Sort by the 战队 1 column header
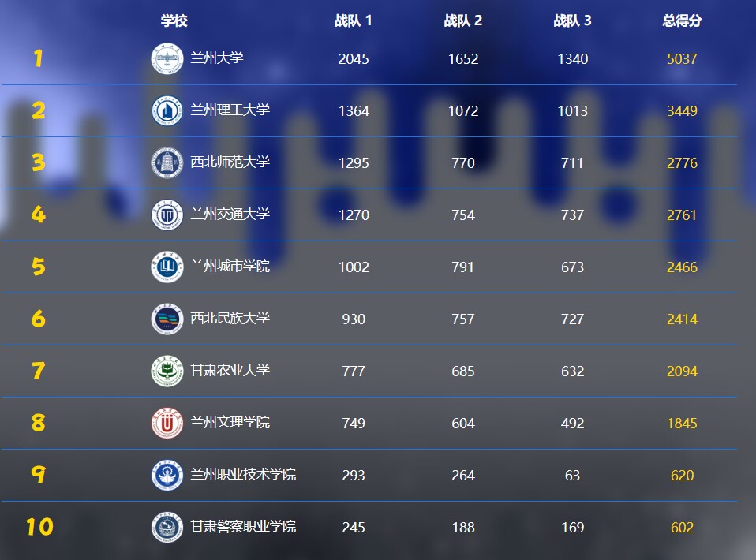 (353, 21)
